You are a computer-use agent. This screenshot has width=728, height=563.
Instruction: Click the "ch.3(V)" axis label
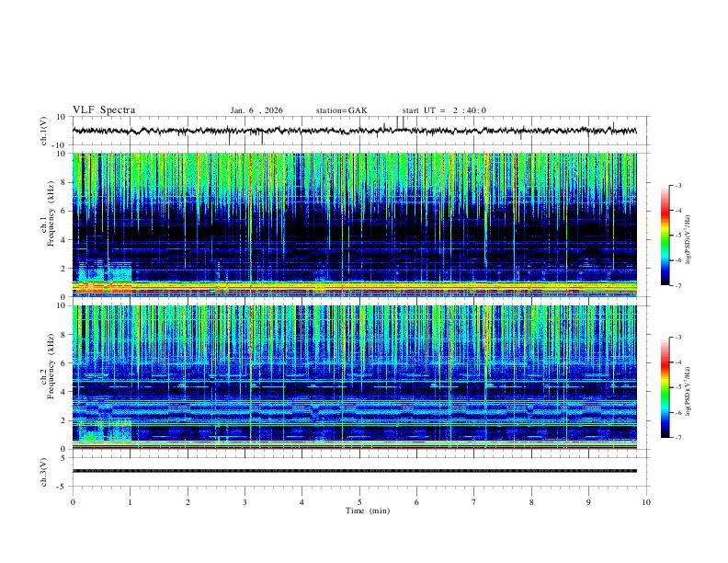click(x=44, y=472)
